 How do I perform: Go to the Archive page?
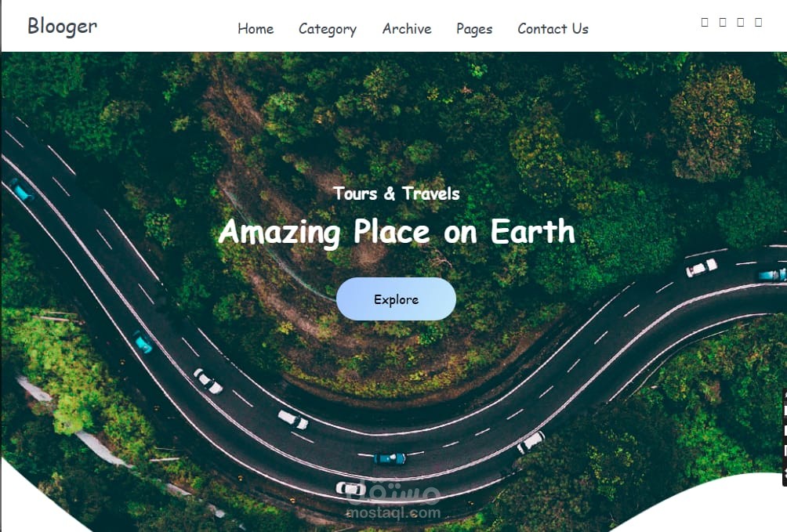point(407,29)
